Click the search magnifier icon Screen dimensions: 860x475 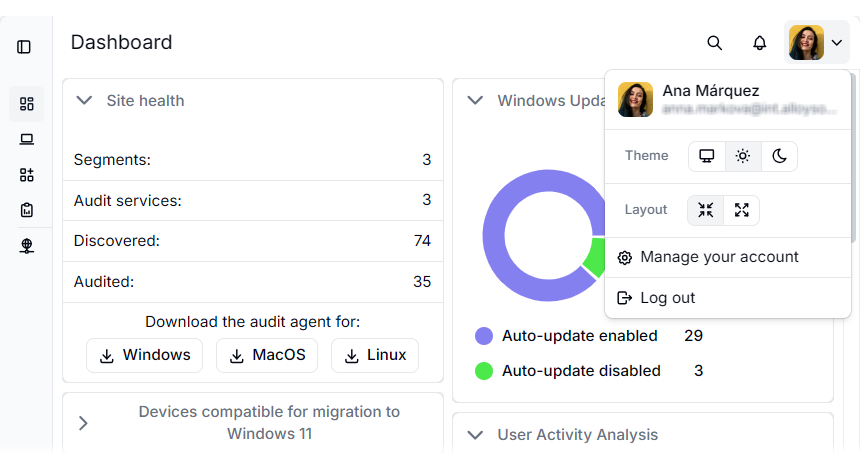tap(714, 43)
